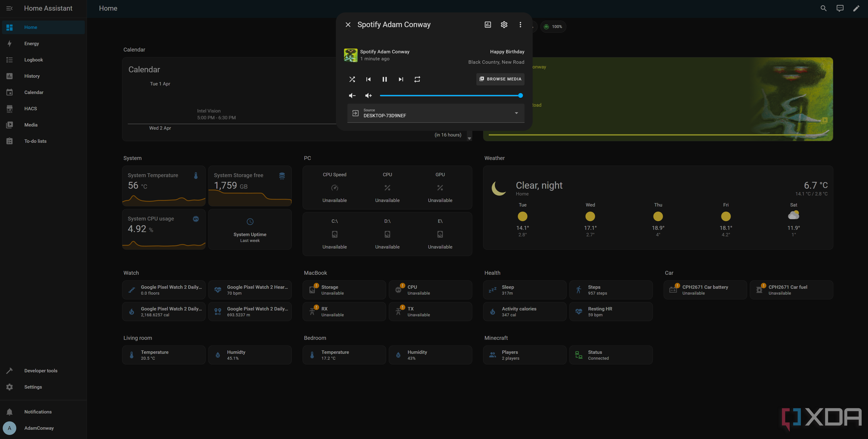Click the MacBook RX tile icon
This screenshot has height=439, width=868.
click(312, 311)
